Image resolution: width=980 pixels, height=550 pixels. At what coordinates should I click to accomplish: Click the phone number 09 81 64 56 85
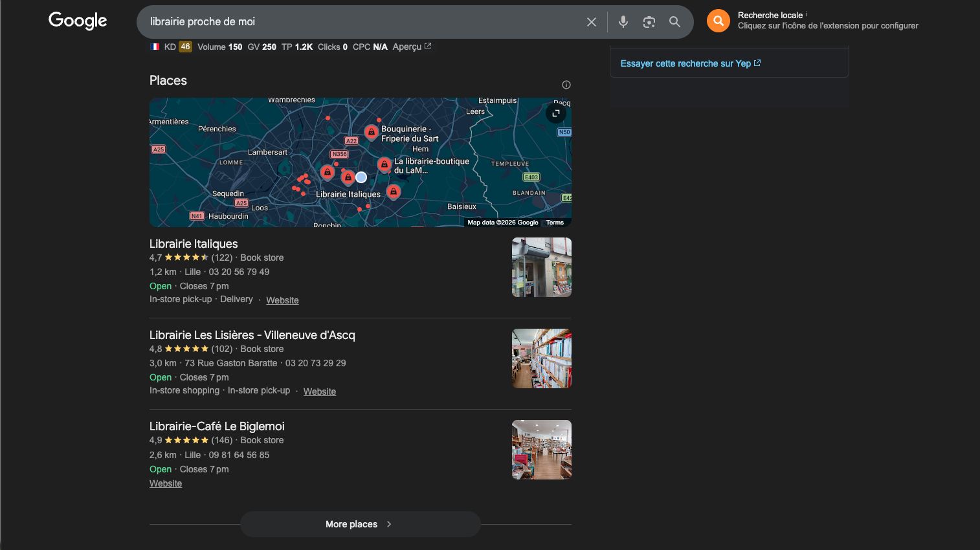click(x=239, y=455)
